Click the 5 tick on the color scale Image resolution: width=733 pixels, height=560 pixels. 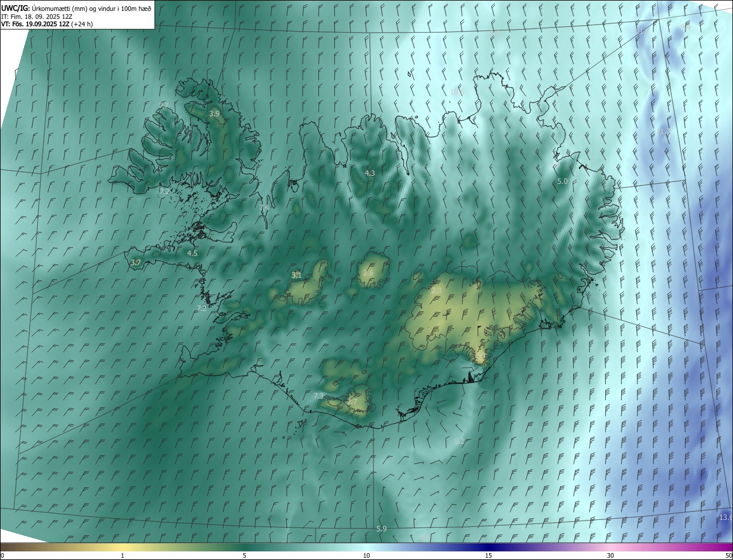[x=245, y=555]
